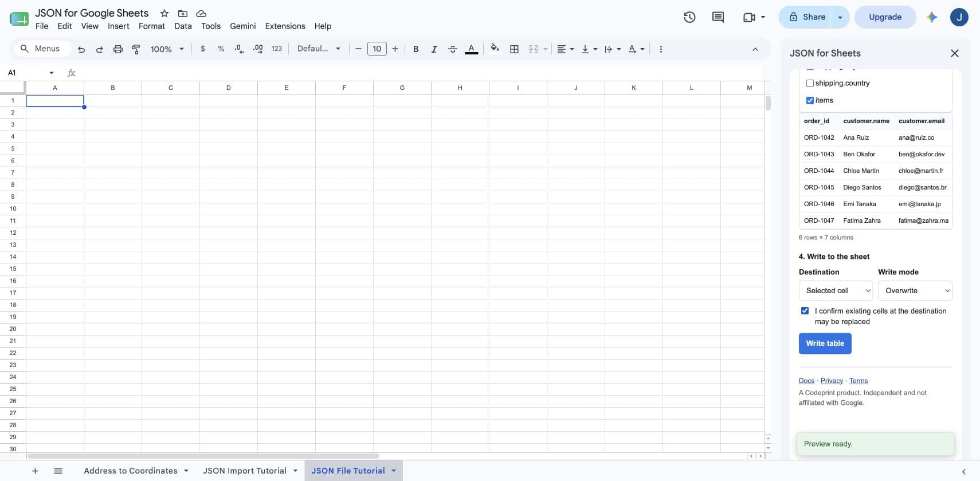Viewport: 980px width, 481px height.
Task: Open the Borders tool
Action: click(x=514, y=49)
